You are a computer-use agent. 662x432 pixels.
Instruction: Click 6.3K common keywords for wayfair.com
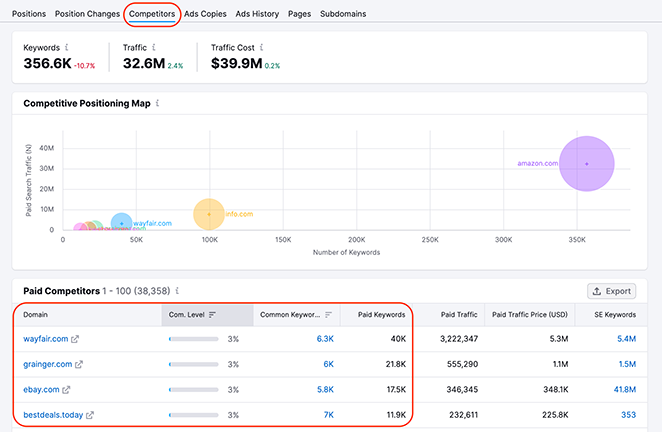point(324,340)
